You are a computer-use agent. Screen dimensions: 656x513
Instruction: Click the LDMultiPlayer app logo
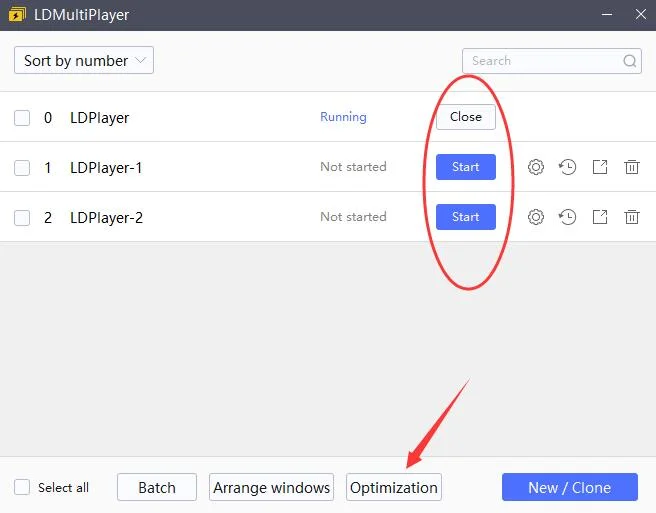pos(17,15)
